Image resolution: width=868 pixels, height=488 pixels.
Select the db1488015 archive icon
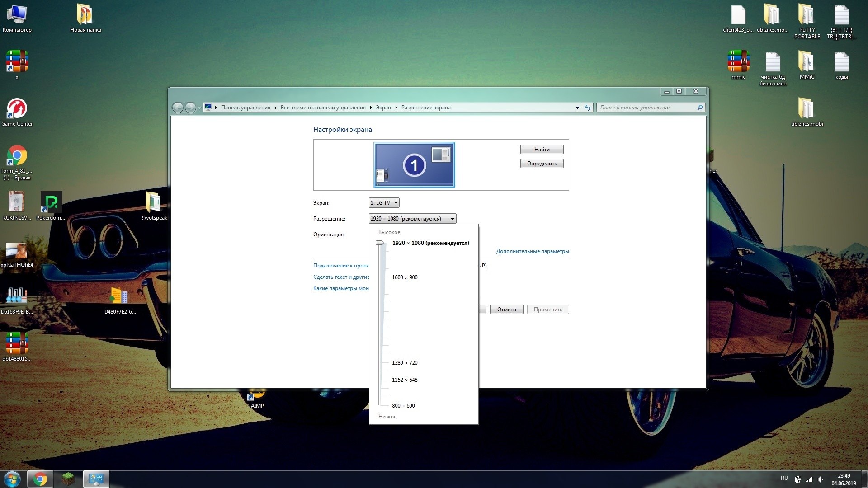click(x=17, y=347)
